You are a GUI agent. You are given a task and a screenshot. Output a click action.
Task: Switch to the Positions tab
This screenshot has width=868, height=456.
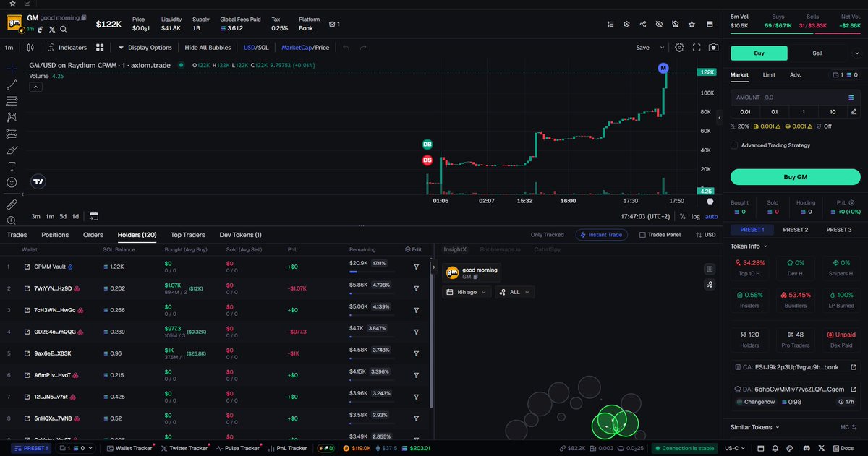pos(55,235)
